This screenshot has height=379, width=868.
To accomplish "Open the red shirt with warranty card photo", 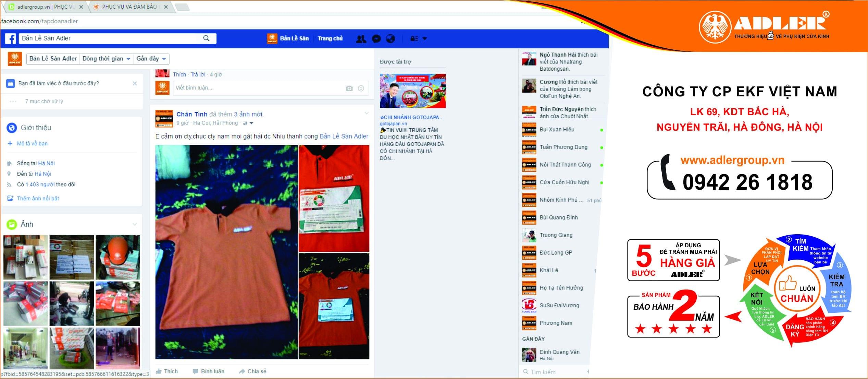I will click(x=334, y=199).
